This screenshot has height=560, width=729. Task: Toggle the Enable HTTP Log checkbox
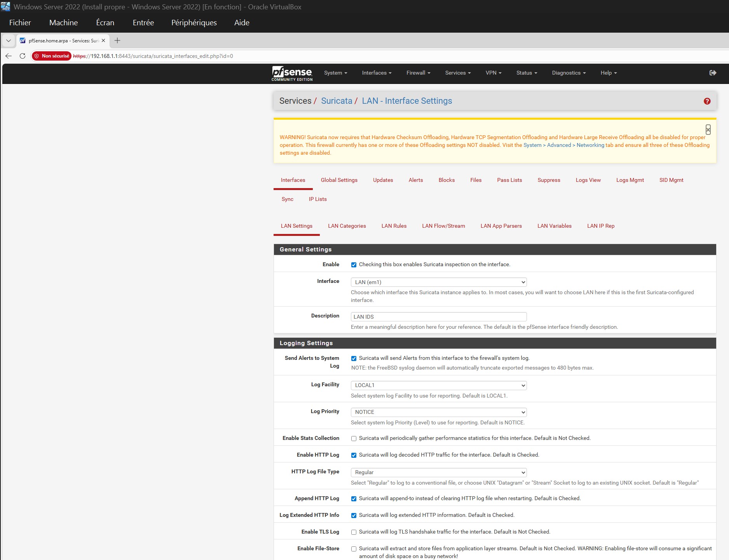click(x=354, y=455)
